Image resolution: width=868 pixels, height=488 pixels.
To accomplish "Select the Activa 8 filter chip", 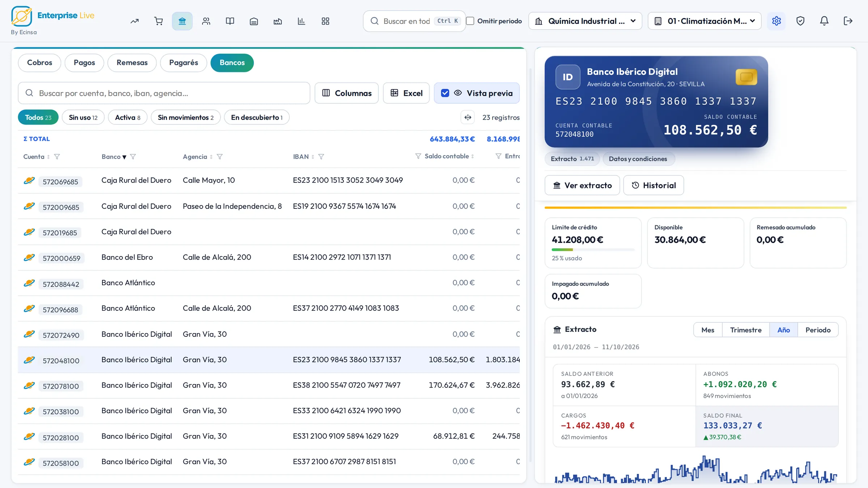I will click(128, 117).
